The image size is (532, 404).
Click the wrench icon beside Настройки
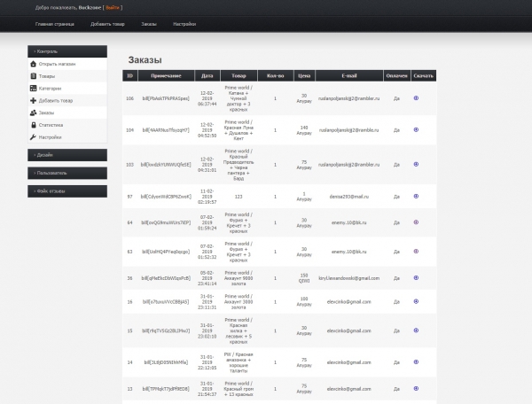coord(34,137)
